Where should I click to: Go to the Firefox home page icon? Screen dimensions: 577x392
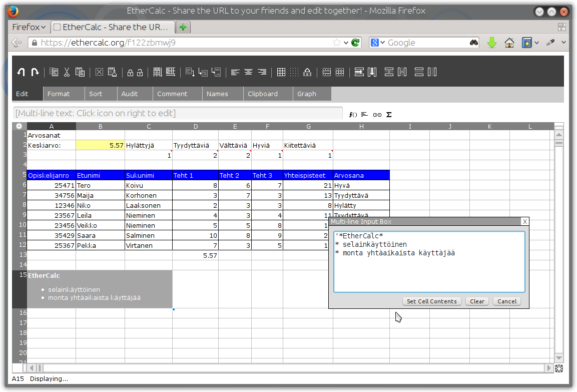pos(509,43)
